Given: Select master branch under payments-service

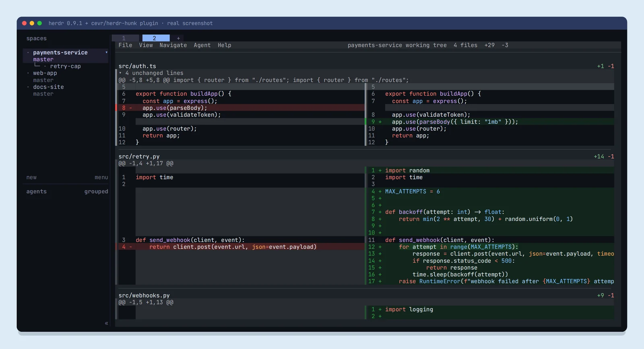Looking at the screenshot, I should (43, 60).
